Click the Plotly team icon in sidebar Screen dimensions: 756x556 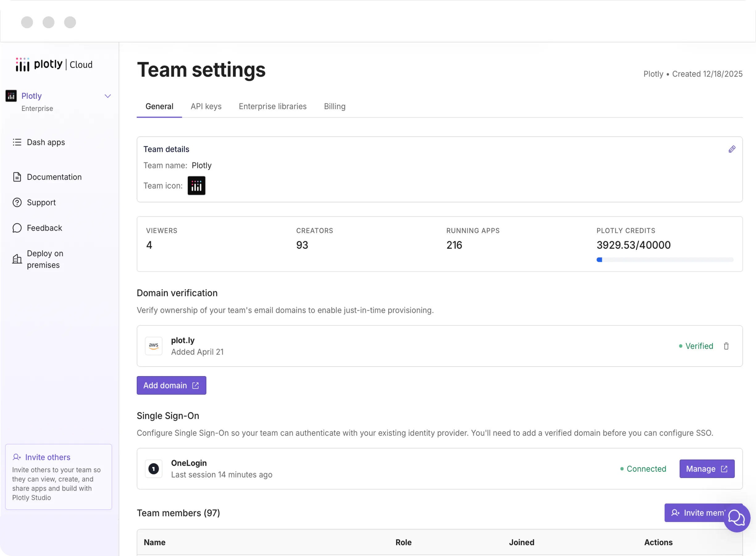pyautogui.click(x=11, y=96)
